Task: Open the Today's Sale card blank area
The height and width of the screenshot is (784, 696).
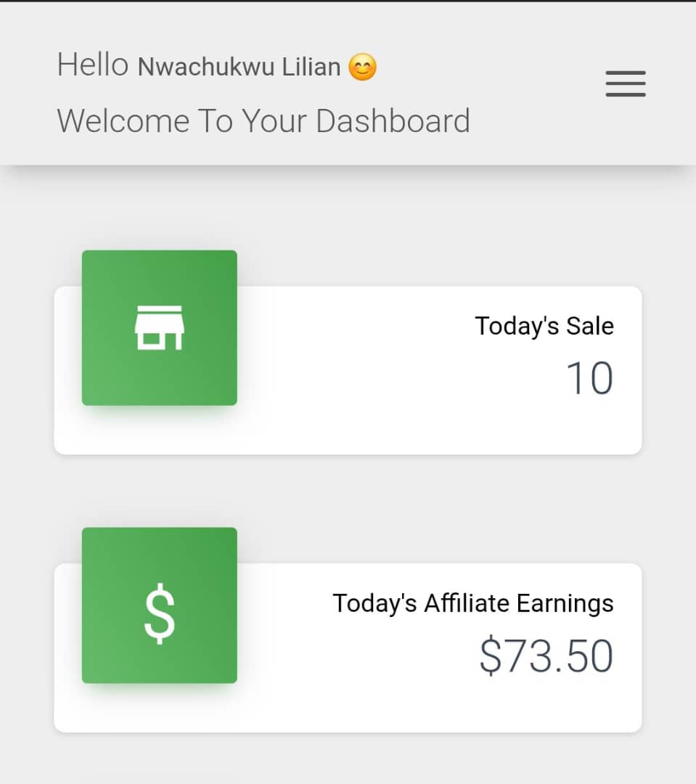Action: [350, 400]
